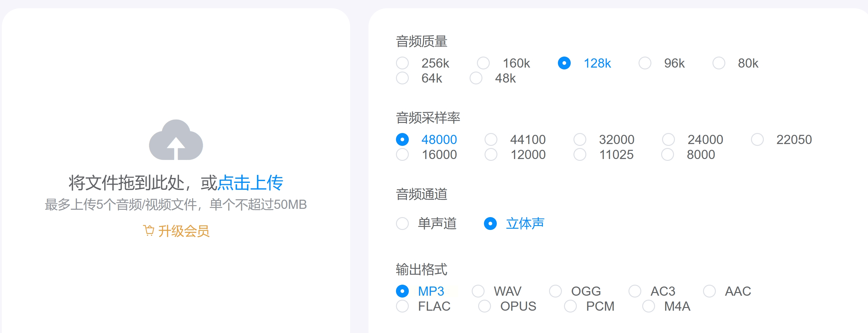Click the cloud upload icon
The width and height of the screenshot is (868, 333).
coord(176,140)
